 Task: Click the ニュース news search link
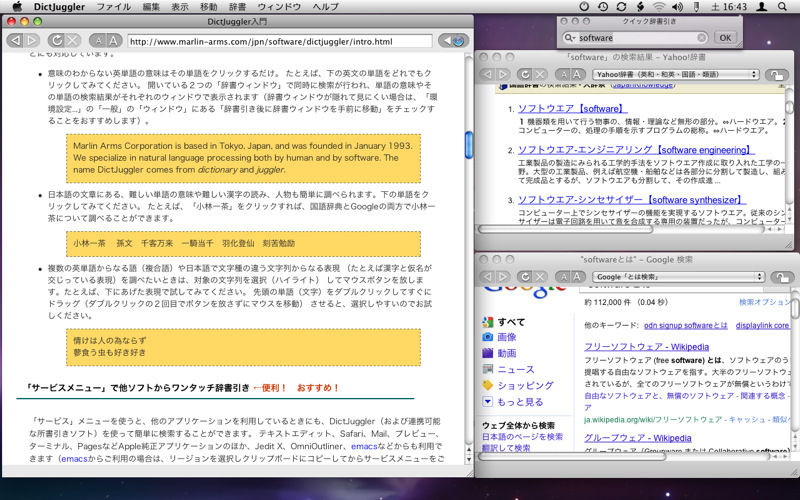pyautogui.click(x=516, y=369)
